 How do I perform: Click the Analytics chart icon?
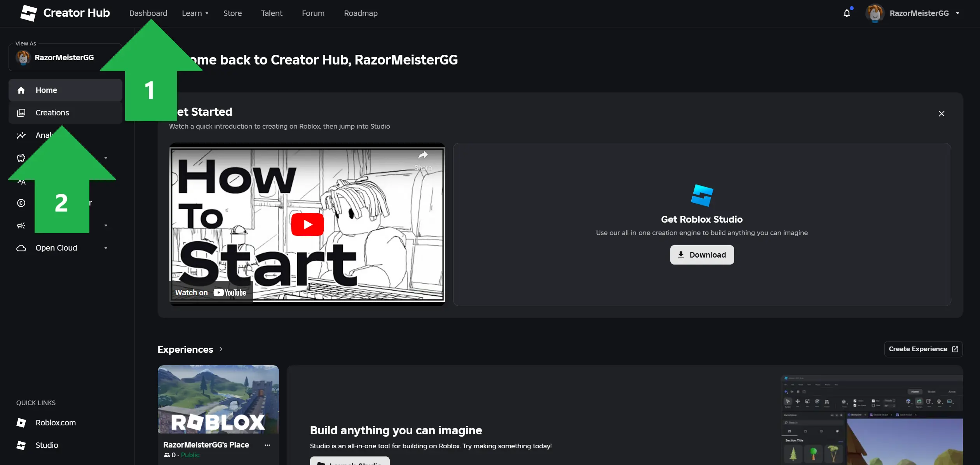(x=21, y=135)
